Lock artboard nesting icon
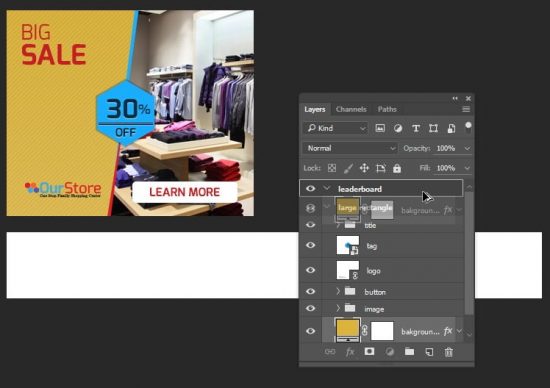 381,168
